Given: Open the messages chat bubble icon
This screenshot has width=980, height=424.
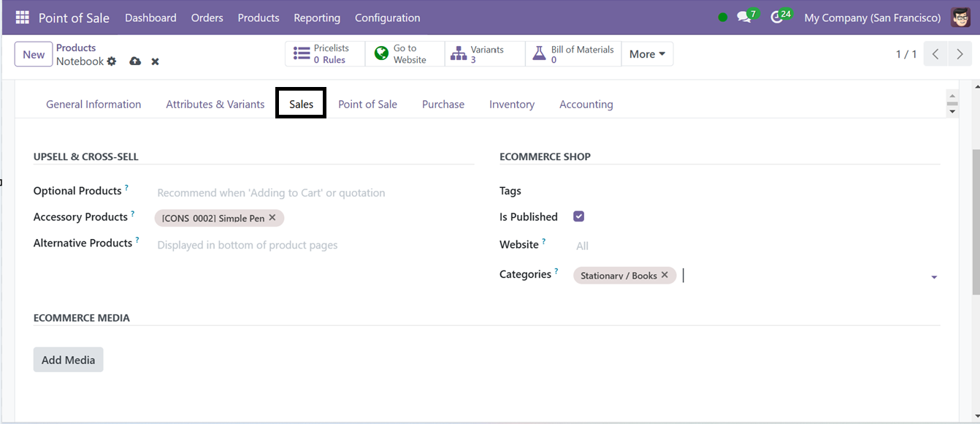Looking at the screenshot, I should 744,18.
